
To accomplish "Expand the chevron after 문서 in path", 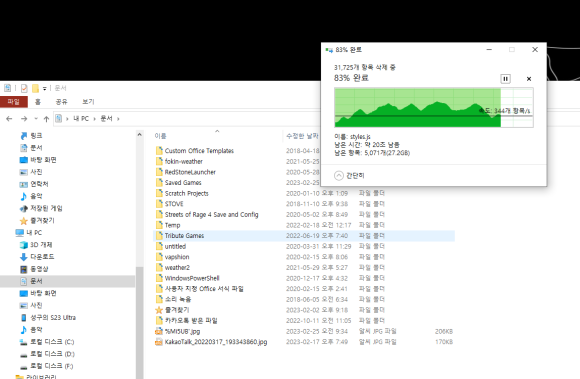I will (118, 119).
